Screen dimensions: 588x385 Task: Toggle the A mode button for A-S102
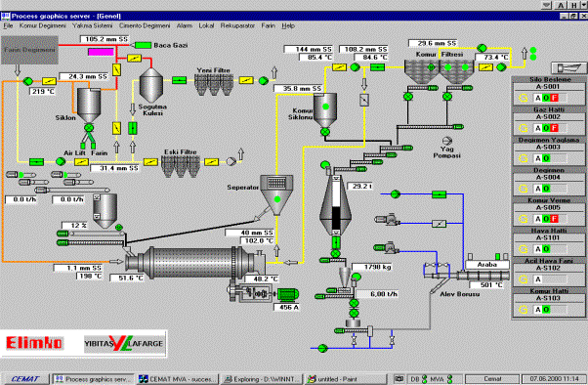(x=538, y=279)
